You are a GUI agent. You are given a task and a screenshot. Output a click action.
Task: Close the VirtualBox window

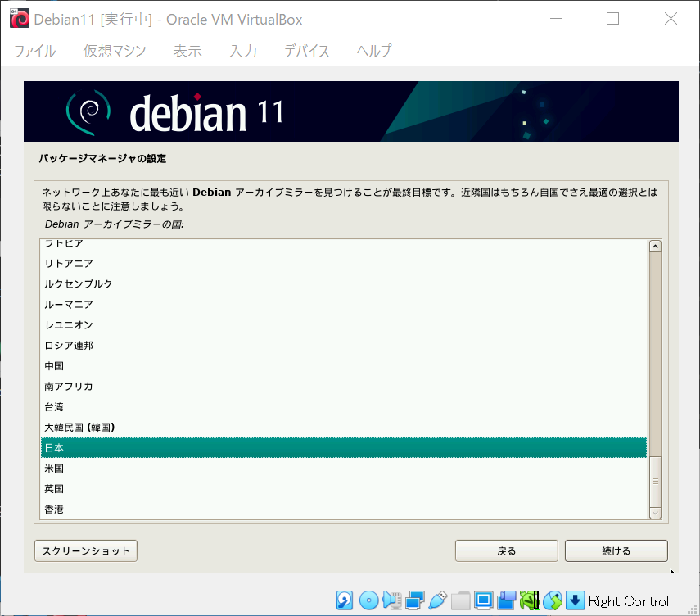click(x=671, y=19)
